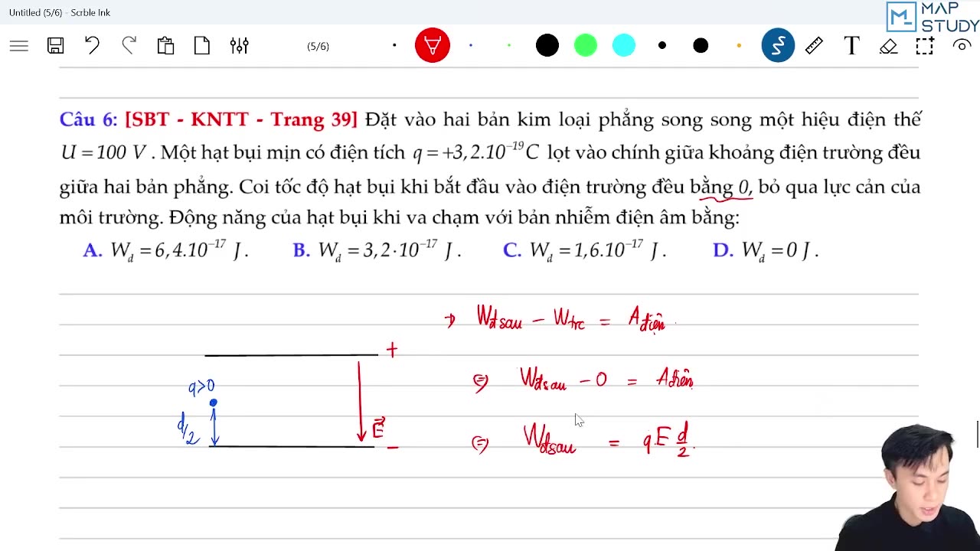Image resolution: width=980 pixels, height=551 pixels.
Task: Click the paste clipboard icon
Action: [x=165, y=46]
